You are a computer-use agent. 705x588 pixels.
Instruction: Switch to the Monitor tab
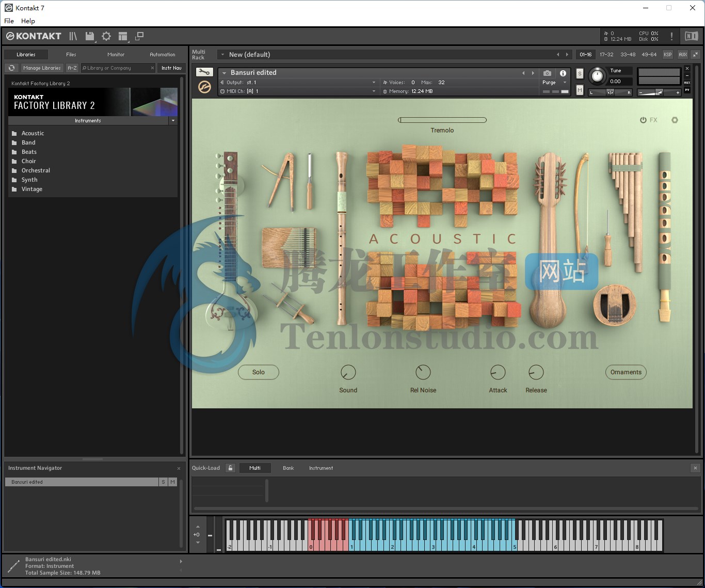coord(116,54)
